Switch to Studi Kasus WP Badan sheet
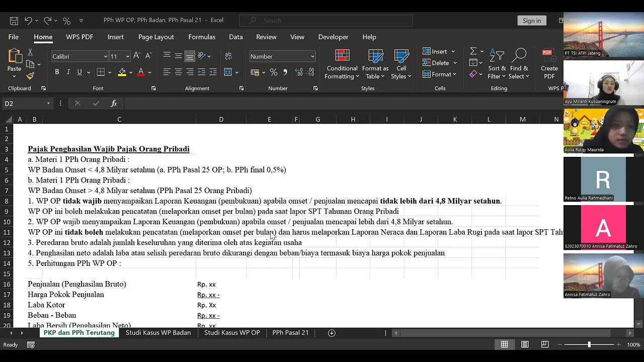 click(158, 333)
